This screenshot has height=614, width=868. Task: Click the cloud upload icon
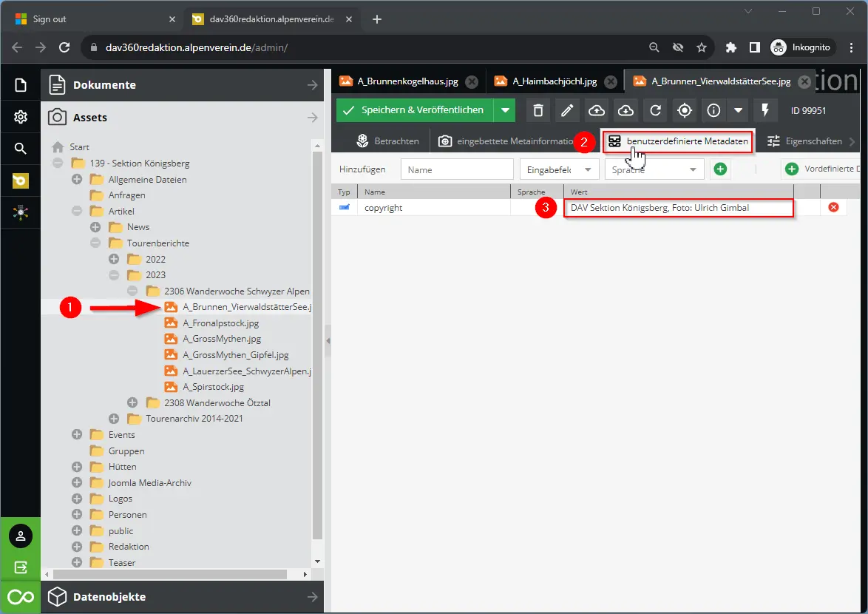(x=597, y=110)
